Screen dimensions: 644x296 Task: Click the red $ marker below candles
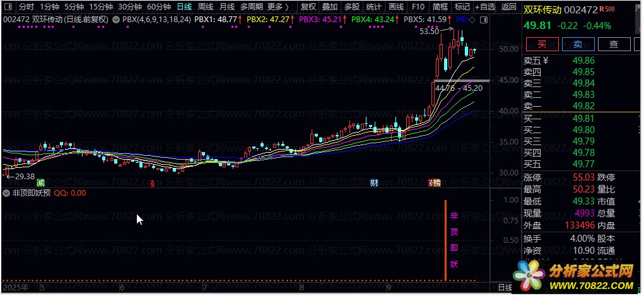pos(151,184)
